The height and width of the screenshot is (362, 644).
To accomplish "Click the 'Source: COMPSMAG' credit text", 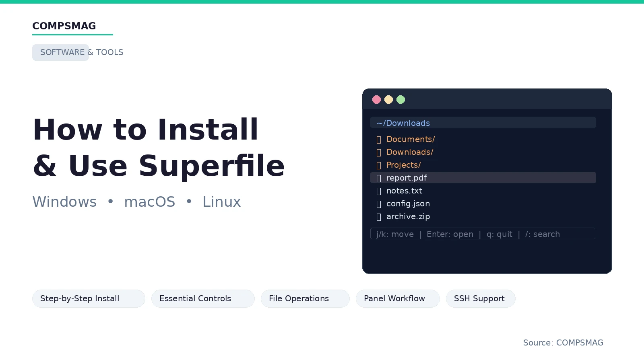I will pos(563,343).
